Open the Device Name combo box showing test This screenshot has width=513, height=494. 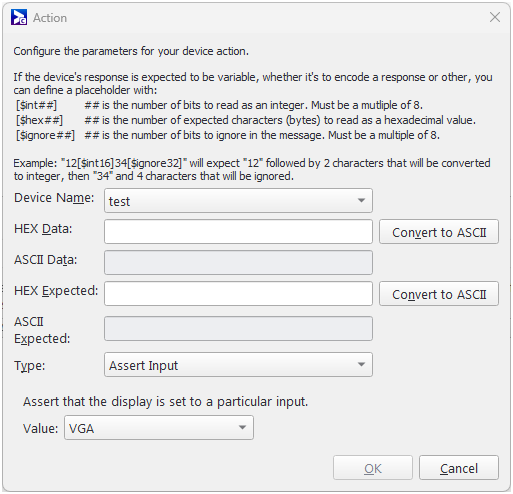pyautogui.click(x=238, y=201)
